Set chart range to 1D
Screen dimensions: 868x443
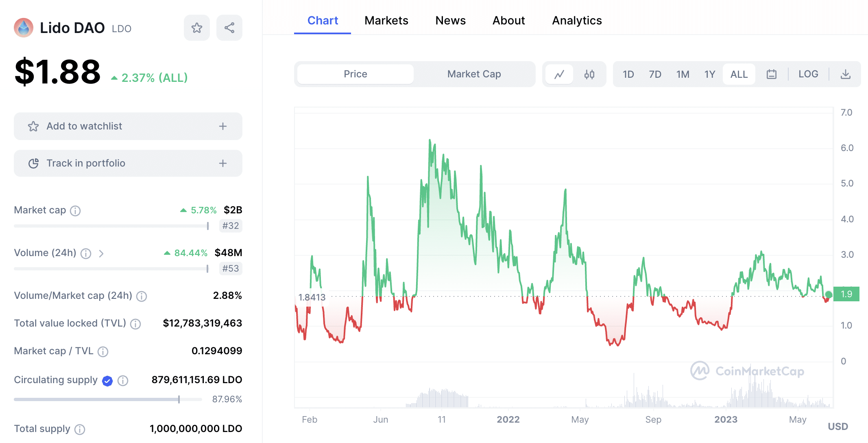click(628, 74)
